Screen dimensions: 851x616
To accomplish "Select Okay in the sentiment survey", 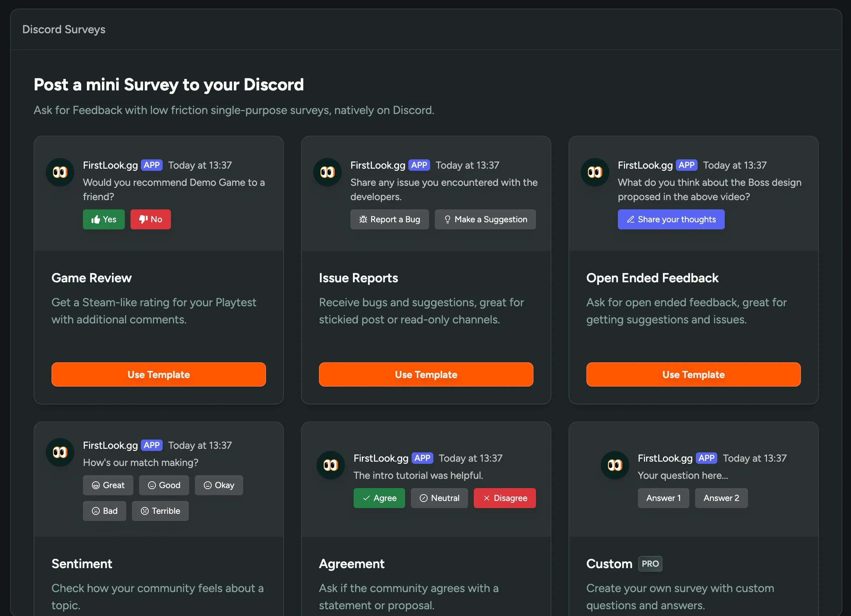I will point(219,485).
